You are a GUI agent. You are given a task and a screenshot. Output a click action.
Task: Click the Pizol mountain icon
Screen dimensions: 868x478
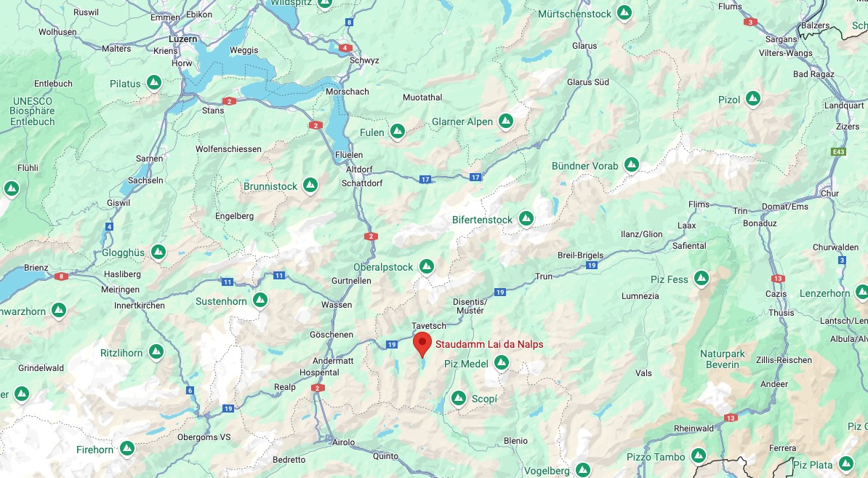pos(752,99)
